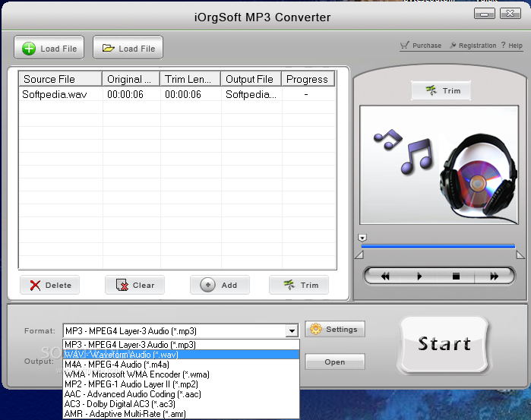Click the blue playback progress bar
This screenshot has width=531, height=420.
click(438, 246)
